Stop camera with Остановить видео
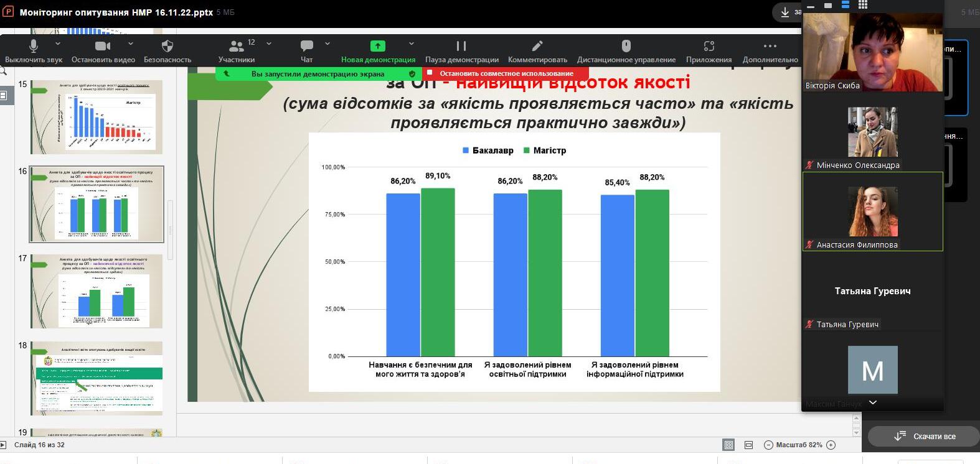The height and width of the screenshot is (464, 980). 103,51
